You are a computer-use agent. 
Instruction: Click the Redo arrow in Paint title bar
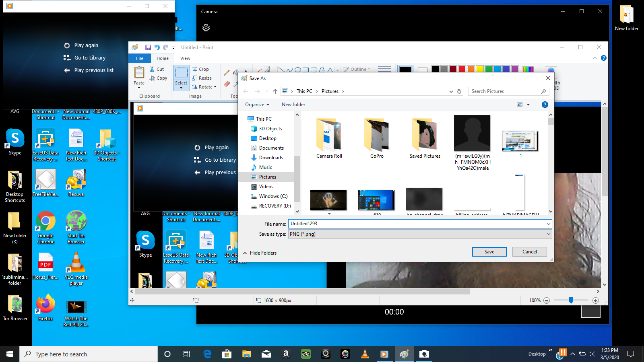[x=165, y=47]
